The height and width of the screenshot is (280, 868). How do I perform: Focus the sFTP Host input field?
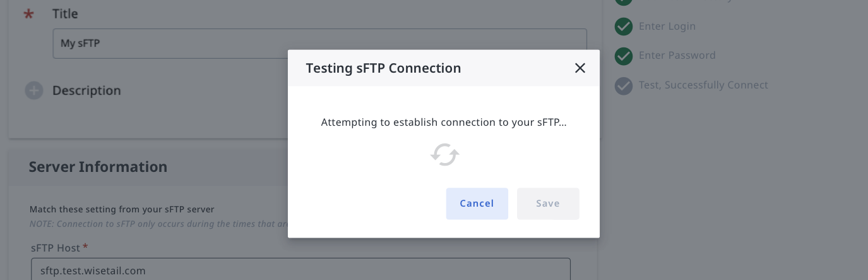[x=300, y=271]
